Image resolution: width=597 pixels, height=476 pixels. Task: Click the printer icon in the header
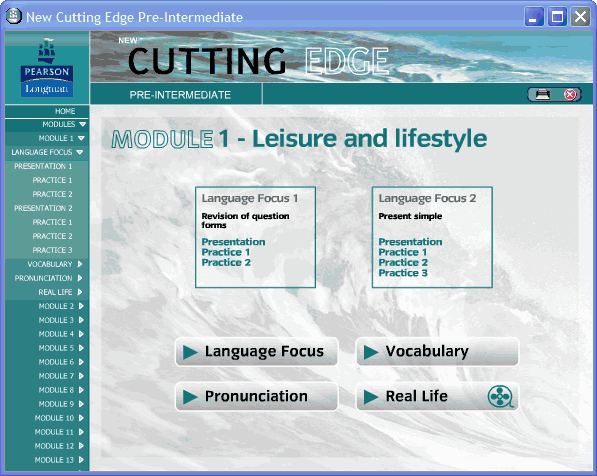tap(543, 94)
